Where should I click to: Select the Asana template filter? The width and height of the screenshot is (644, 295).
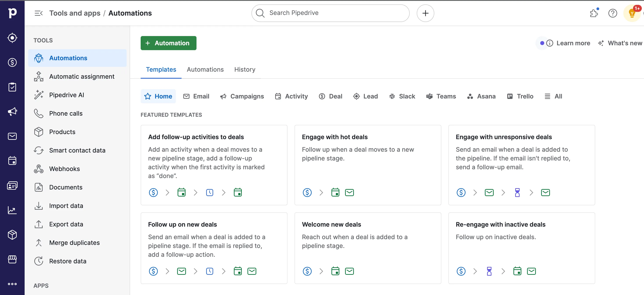(x=481, y=96)
